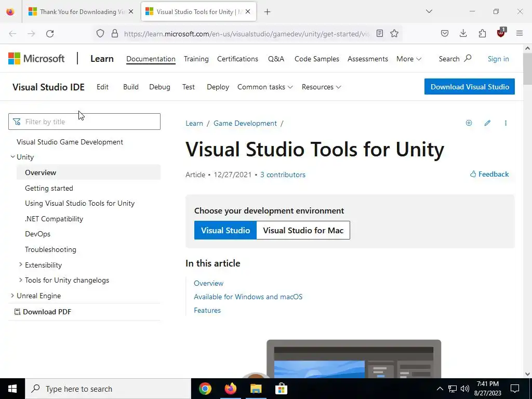Image resolution: width=532 pixels, height=399 pixels.
Task: Reload the current page
Action: [50, 34]
